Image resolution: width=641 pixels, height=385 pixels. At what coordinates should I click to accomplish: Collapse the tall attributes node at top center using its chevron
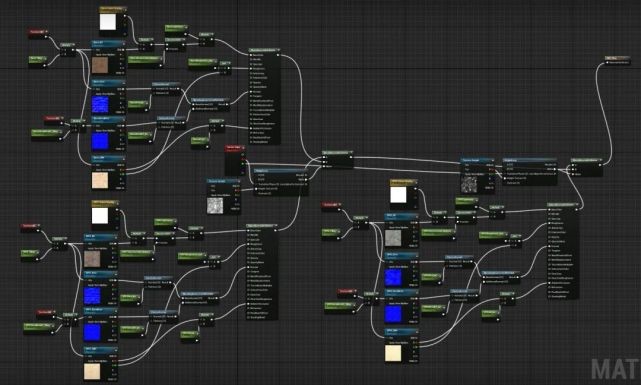point(278,50)
